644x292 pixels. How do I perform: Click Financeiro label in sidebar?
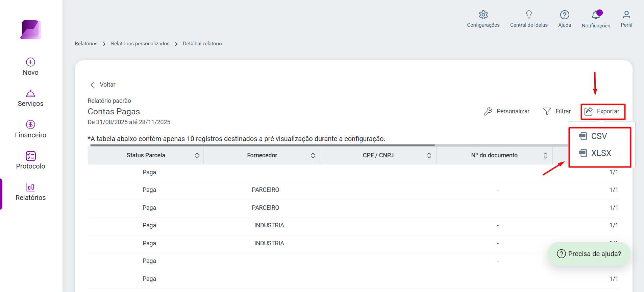pyautogui.click(x=31, y=135)
